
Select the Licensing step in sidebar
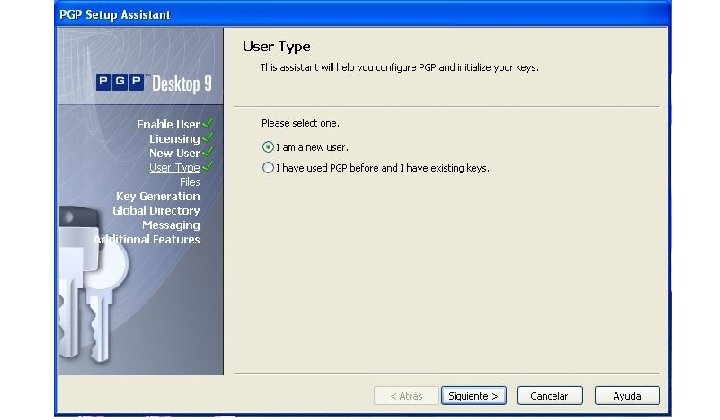[174, 139]
